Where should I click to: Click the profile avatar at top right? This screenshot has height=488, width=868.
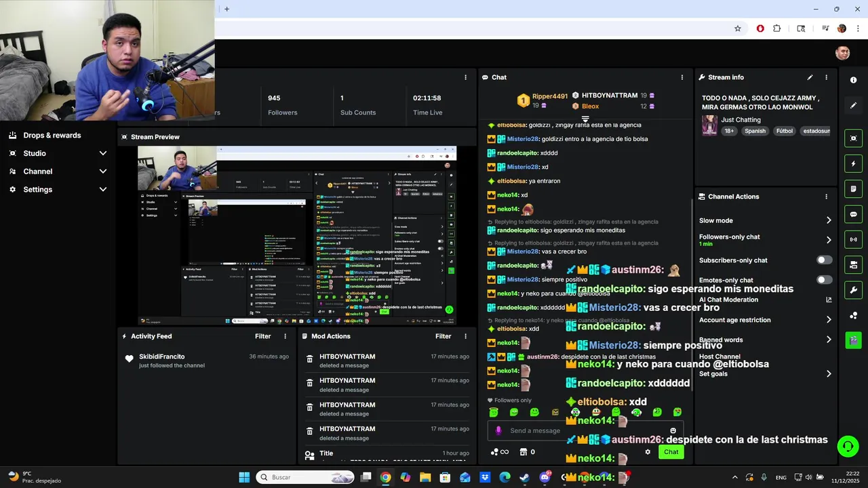(x=843, y=54)
